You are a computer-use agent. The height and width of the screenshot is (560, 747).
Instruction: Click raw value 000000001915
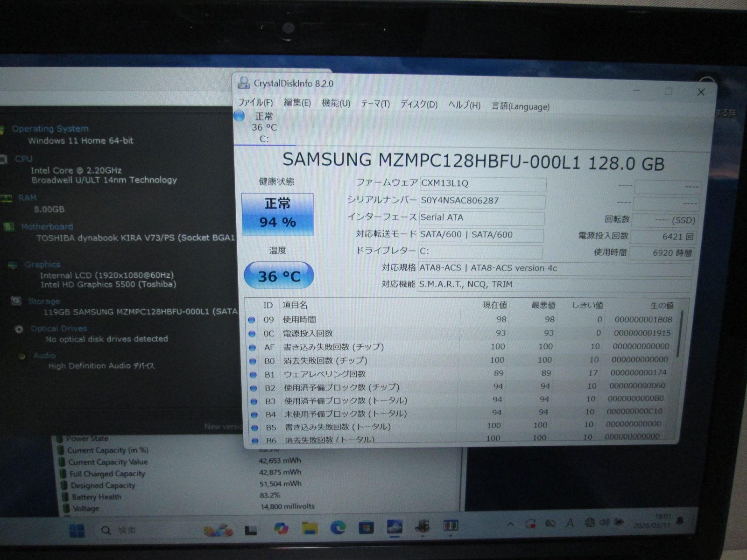coord(642,333)
